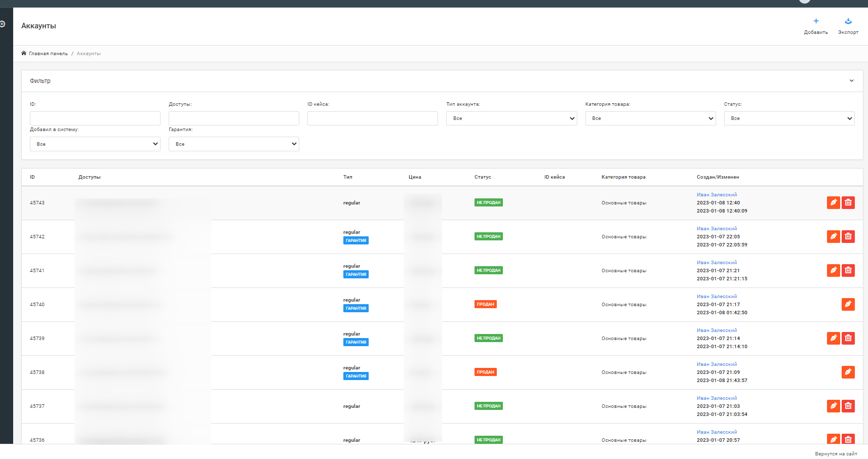Delete account 45743 with trash icon
This screenshot has width=868, height=459.
pos(848,202)
